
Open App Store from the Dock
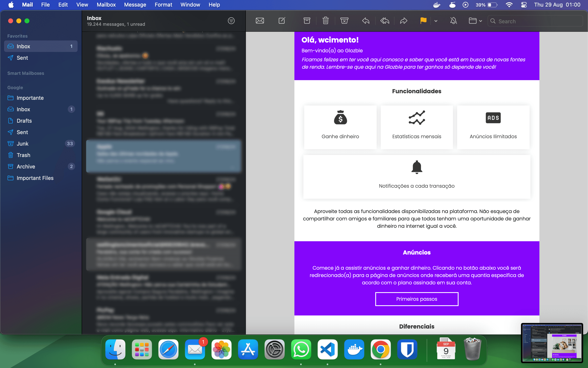(248, 350)
